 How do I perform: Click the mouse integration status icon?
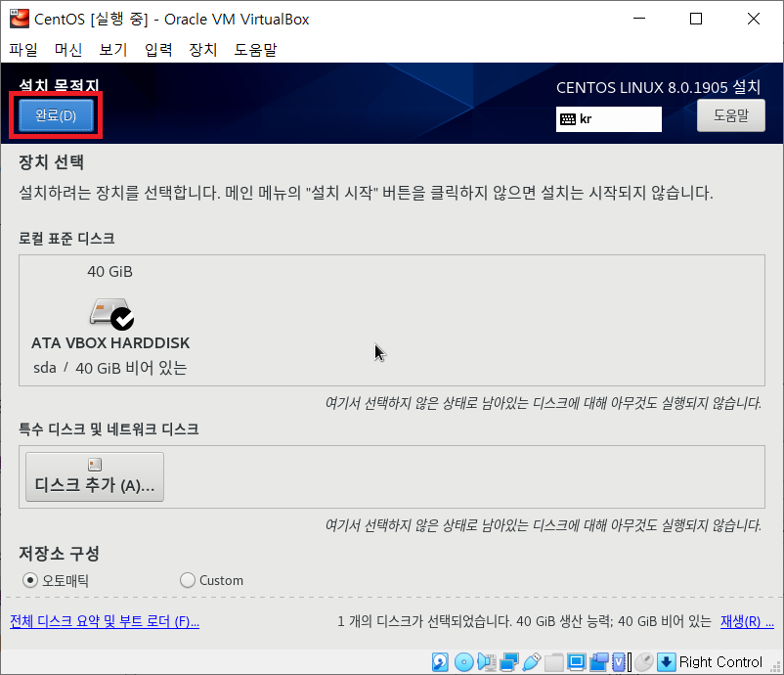[644, 662]
